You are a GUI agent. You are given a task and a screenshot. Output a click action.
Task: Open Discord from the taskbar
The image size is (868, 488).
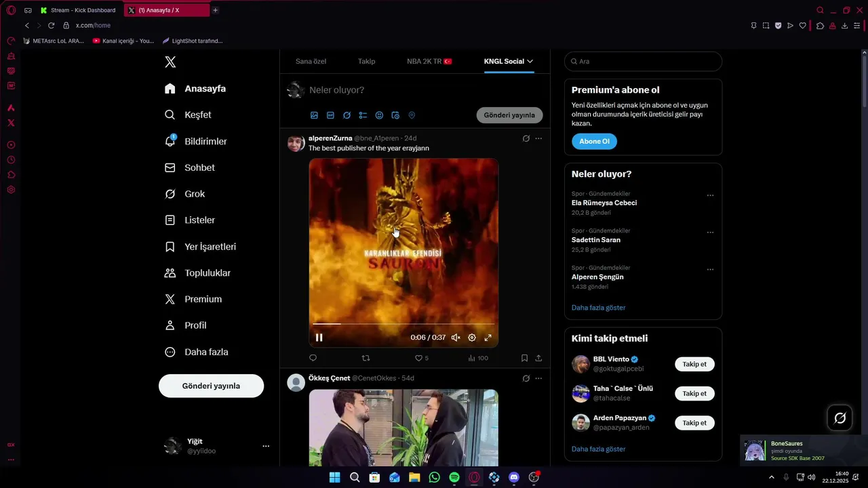pos(514,477)
